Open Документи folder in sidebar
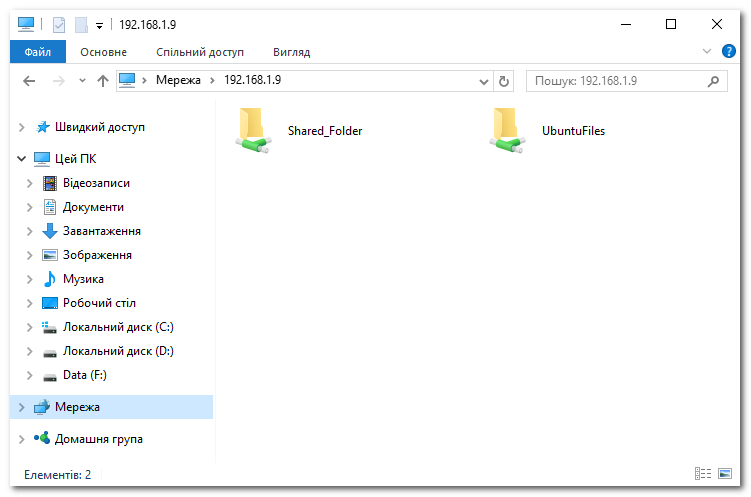The image size is (751, 497). click(x=93, y=207)
